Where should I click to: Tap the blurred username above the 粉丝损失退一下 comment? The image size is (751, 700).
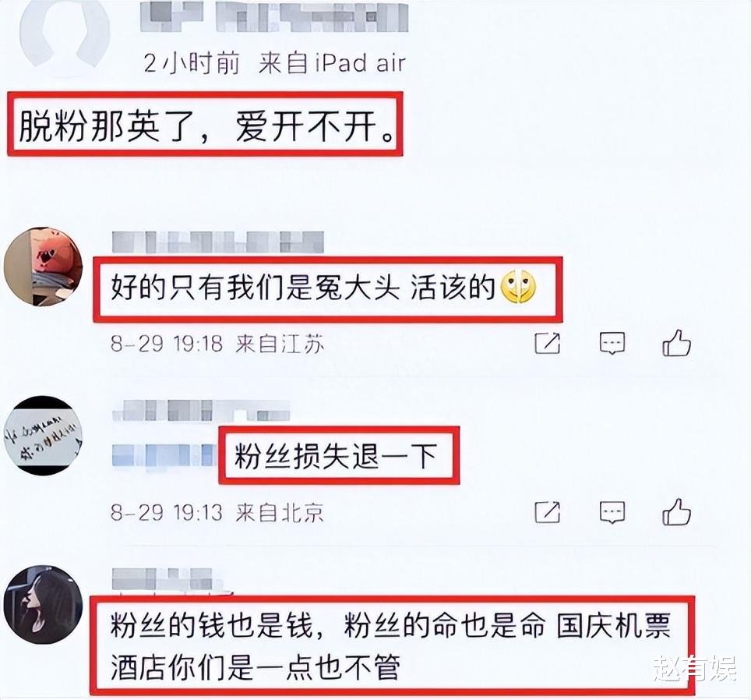pos(201,411)
